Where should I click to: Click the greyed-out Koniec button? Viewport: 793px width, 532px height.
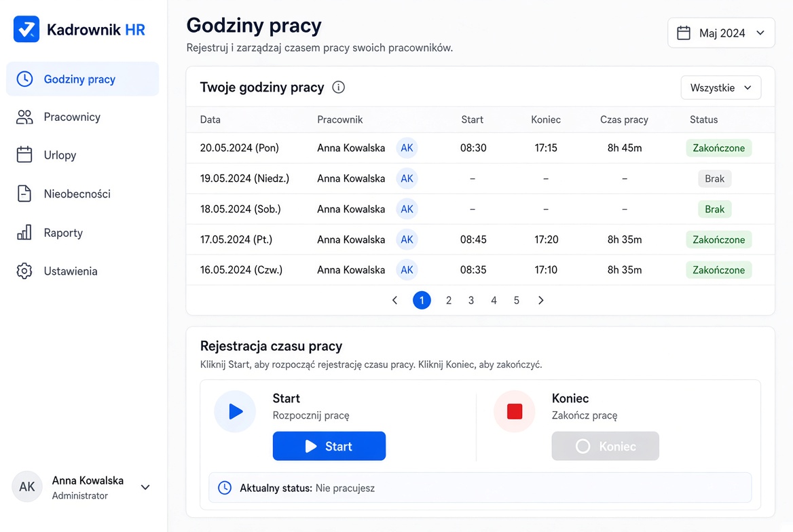[x=606, y=446]
